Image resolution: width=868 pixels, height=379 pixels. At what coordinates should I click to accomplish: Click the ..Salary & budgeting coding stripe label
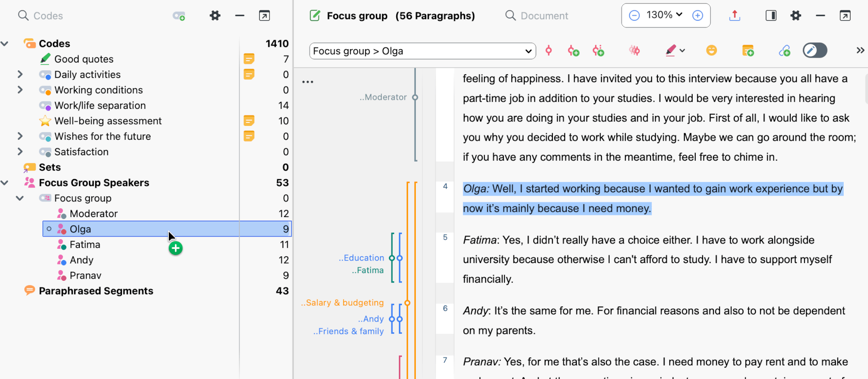click(x=342, y=303)
